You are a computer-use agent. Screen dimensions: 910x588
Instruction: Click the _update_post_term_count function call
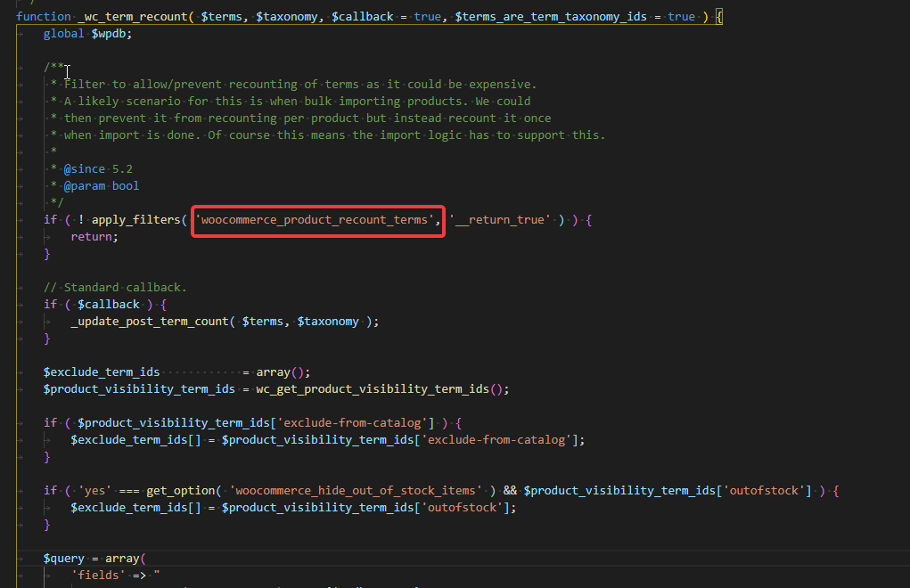pos(150,321)
